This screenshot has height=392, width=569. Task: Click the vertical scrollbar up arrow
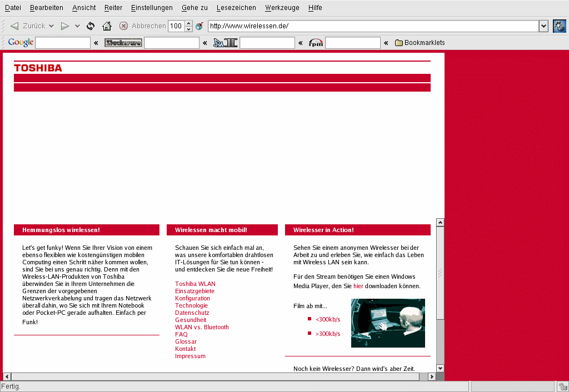click(440, 222)
